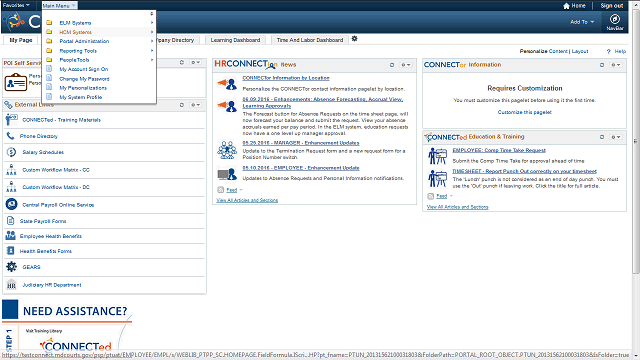
Task: Click Custom Workflow Matrix DC icon
Action: pos(11,187)
